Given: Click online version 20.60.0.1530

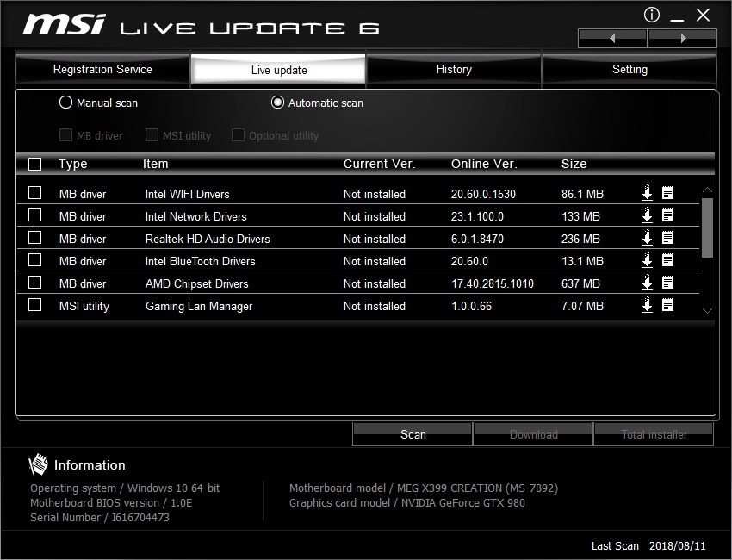Looking at the screenshot, I should 483,194.
